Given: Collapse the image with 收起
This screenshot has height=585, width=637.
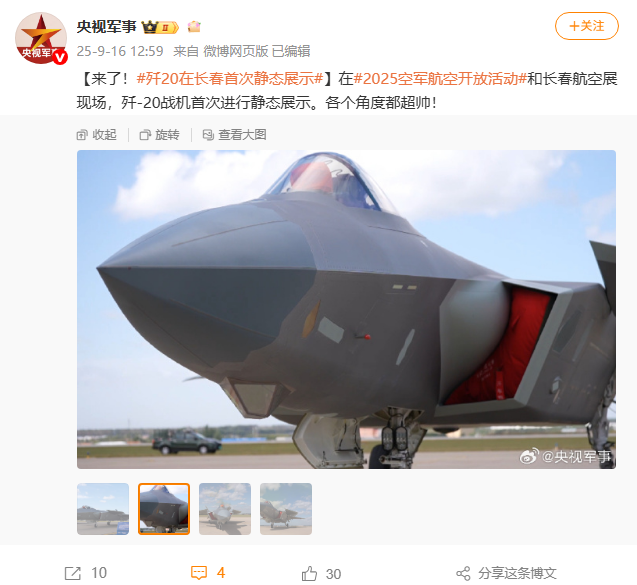Looking at the screenshot, I should tap(97, 135).
